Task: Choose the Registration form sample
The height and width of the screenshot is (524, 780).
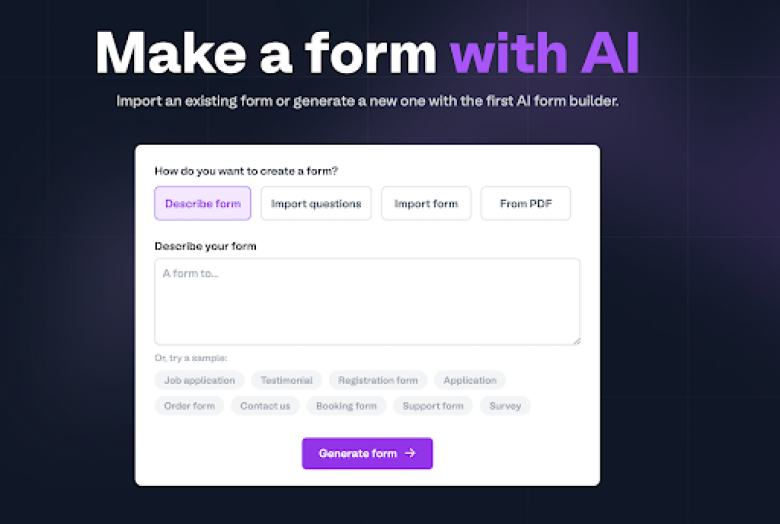Action: [x=378, y=380]
